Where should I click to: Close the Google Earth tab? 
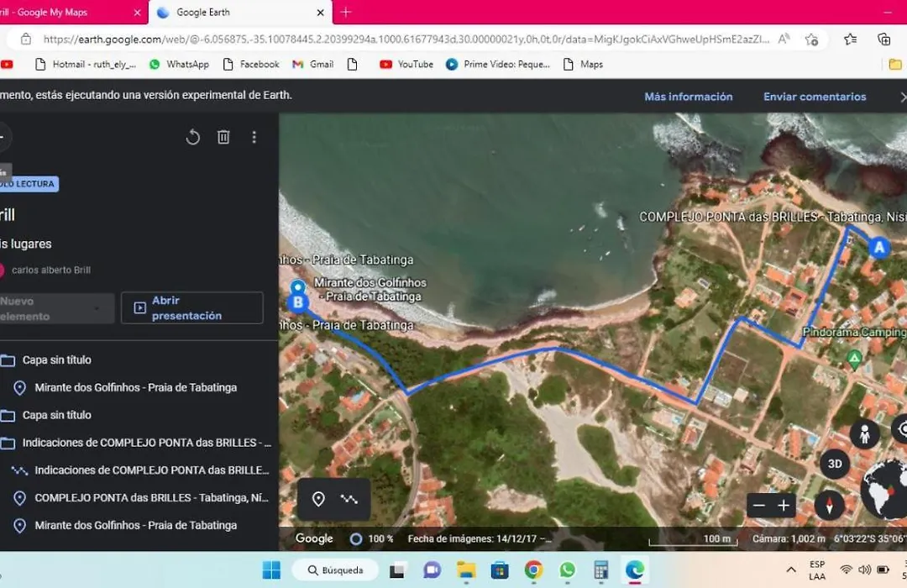pos(321,12)
